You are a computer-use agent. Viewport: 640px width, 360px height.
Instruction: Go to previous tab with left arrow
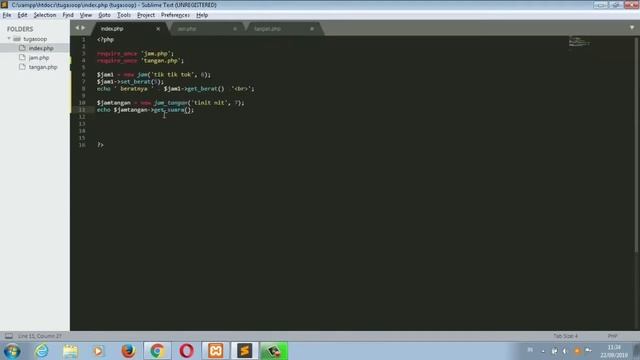(77, 28)
